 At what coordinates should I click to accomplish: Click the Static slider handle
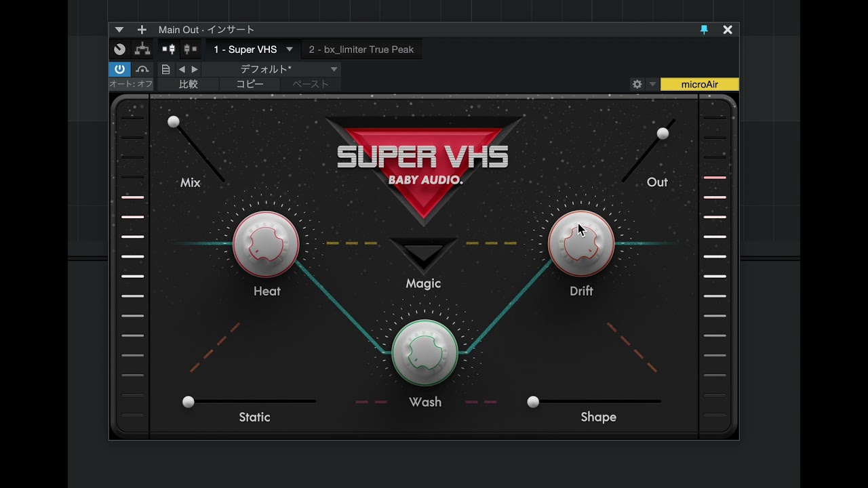click(189, 402)
